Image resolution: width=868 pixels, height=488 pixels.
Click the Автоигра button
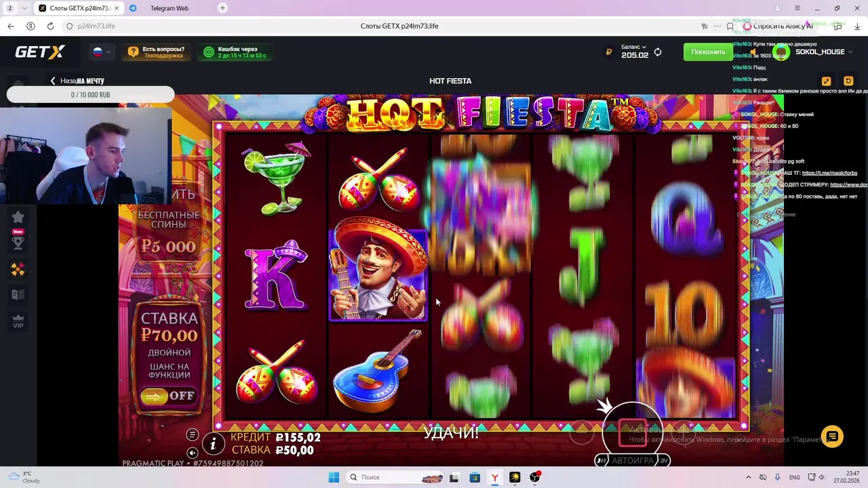[x=633, y=460]
